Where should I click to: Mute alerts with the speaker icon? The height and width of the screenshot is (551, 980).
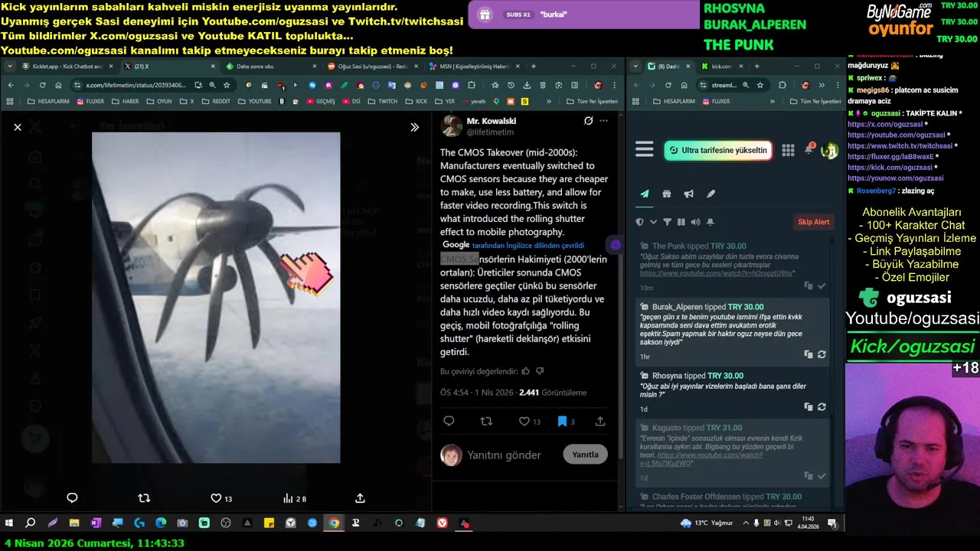coord(695,222)
